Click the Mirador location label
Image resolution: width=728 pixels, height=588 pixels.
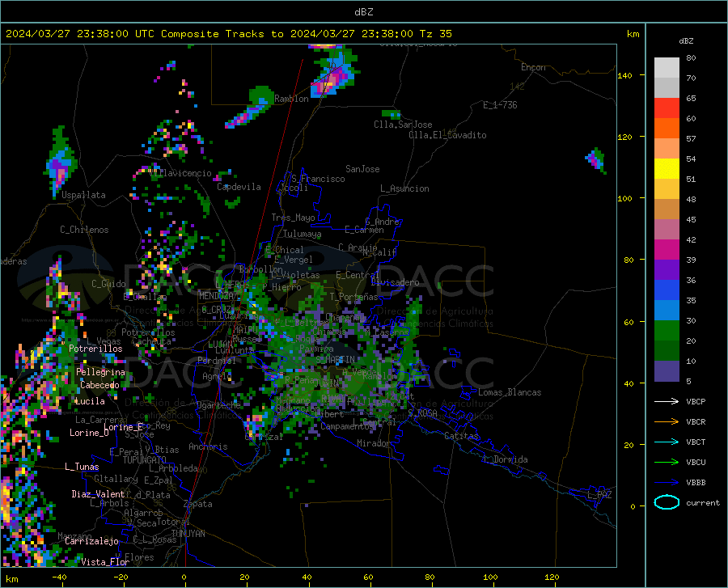(373, 443)
